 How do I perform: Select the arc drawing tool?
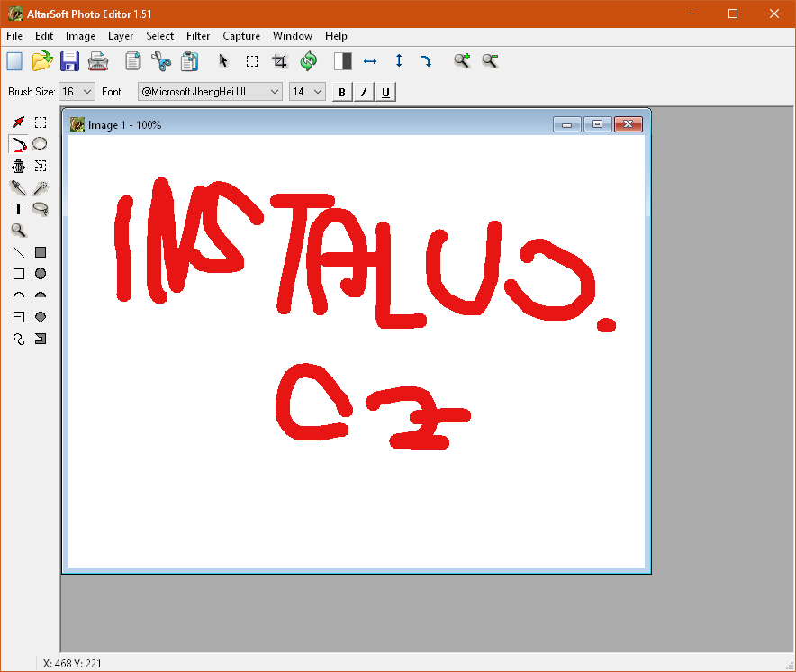[18, 295]
